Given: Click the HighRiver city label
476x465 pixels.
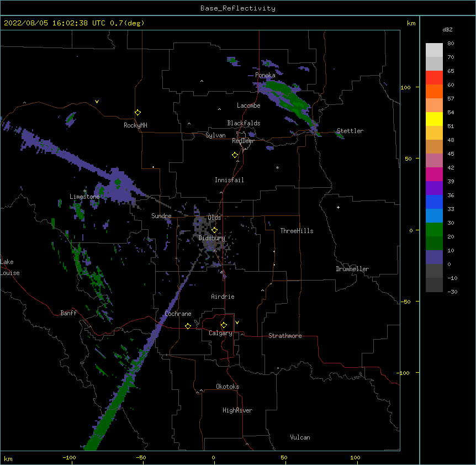Looking at the screenshot, I should pyautogui.click(x=237, y=410).
